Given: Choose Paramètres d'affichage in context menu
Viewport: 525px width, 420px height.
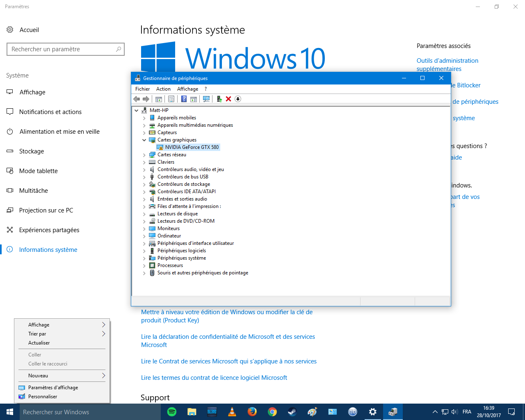Looking at the screenshot, I should (62, 388).
